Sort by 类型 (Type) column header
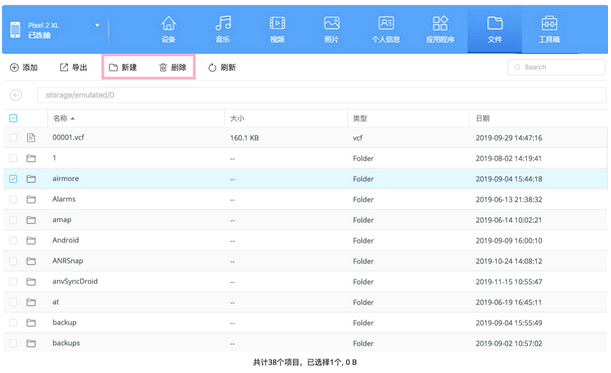 point(360,118)
